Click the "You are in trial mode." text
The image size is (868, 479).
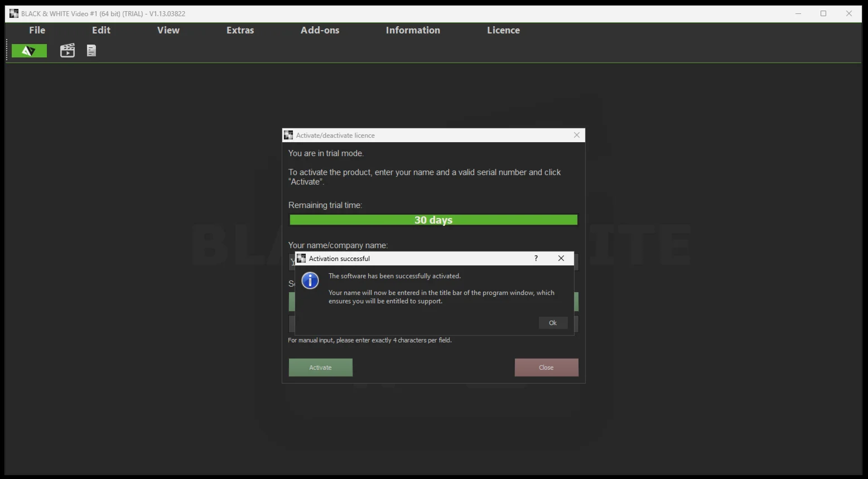pos(326,153)
